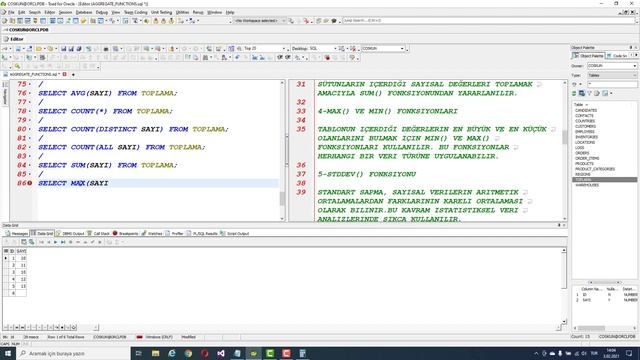
Task: Open the Session menu
Action: (65, 13)
